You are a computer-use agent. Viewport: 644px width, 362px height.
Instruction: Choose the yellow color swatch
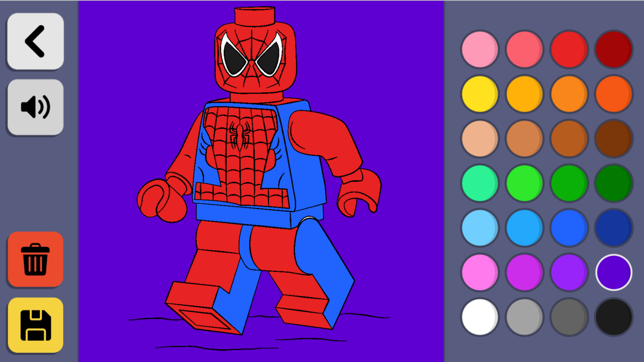click(480, 94)
